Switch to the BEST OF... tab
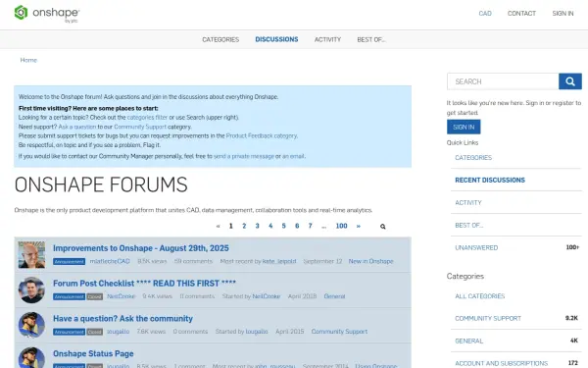 pyautogui.click(x=370, y=39)
